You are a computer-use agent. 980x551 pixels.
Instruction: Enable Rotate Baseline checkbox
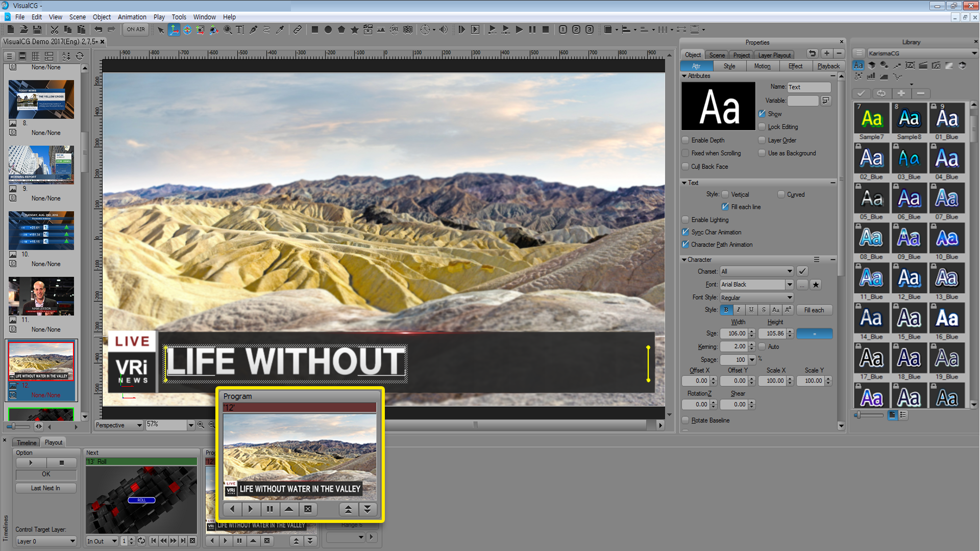coord(685,420)
